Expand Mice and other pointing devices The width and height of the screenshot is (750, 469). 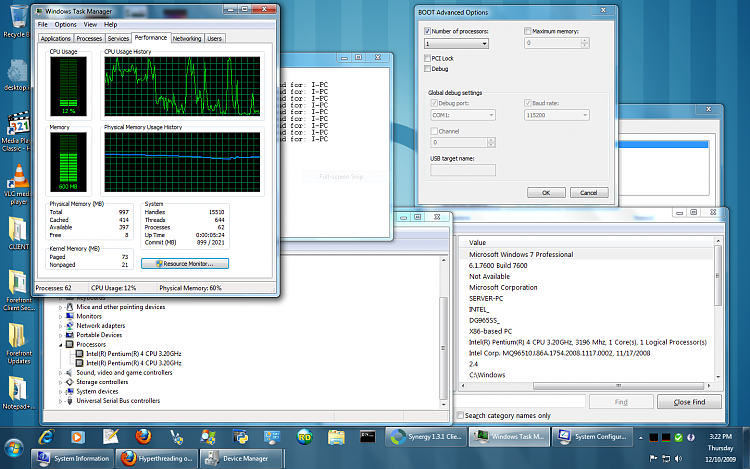(x=61, y=307)
